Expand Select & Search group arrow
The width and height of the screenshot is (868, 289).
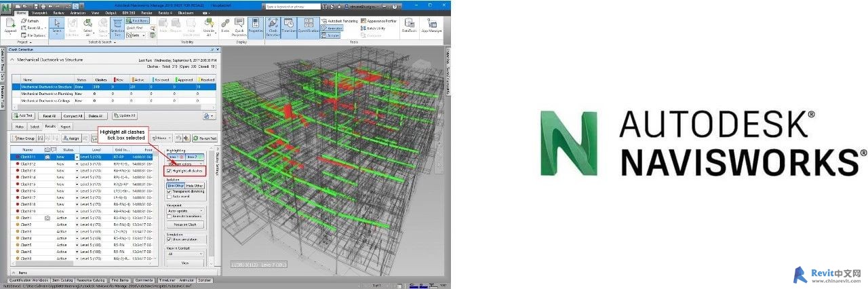(x=115, y=42)
